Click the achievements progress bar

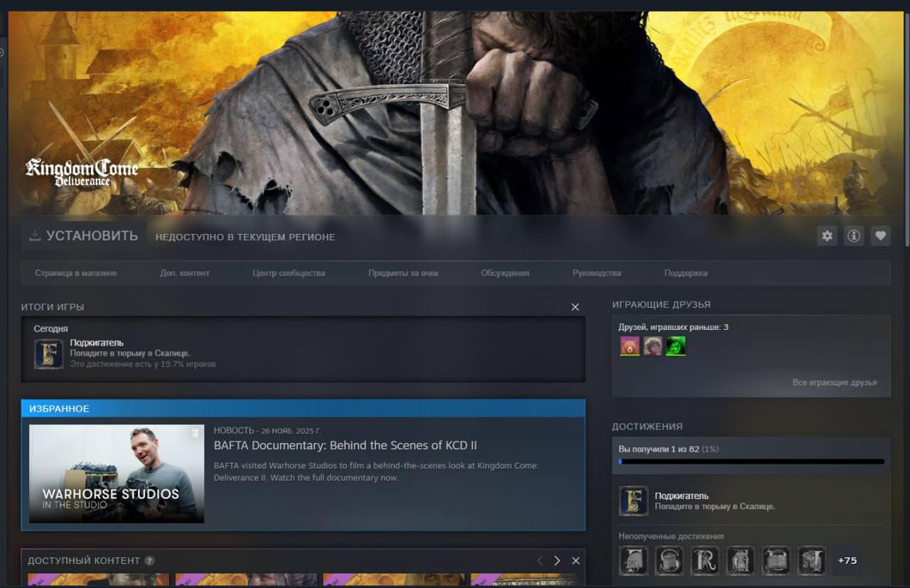tap(751, 461)
